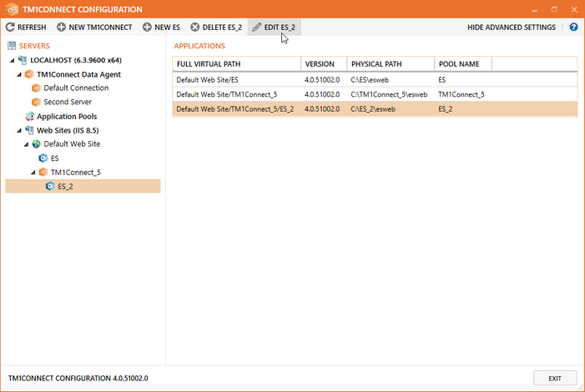585x392 pixels.
Task: Click the Default Connection icon
Action: (x=36, y=88)
